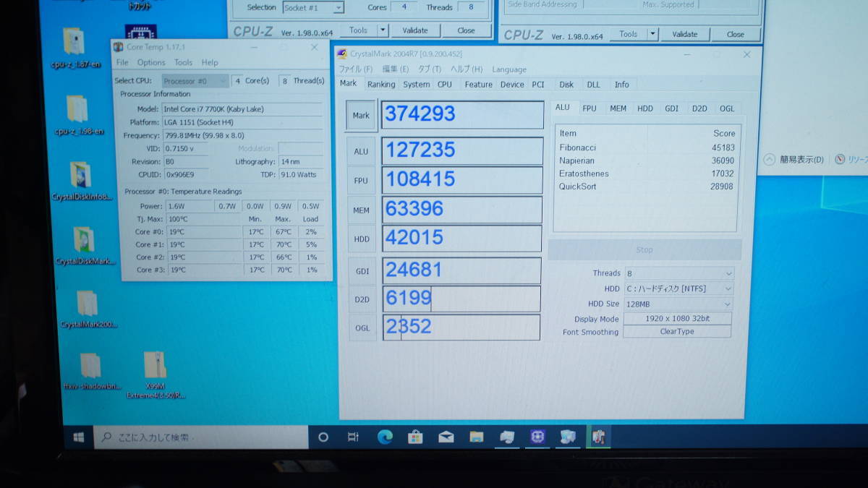This screenshot has width=868, height=488.
Task: Show the OGL score tab on the right
Action: (x=727, y=108)
